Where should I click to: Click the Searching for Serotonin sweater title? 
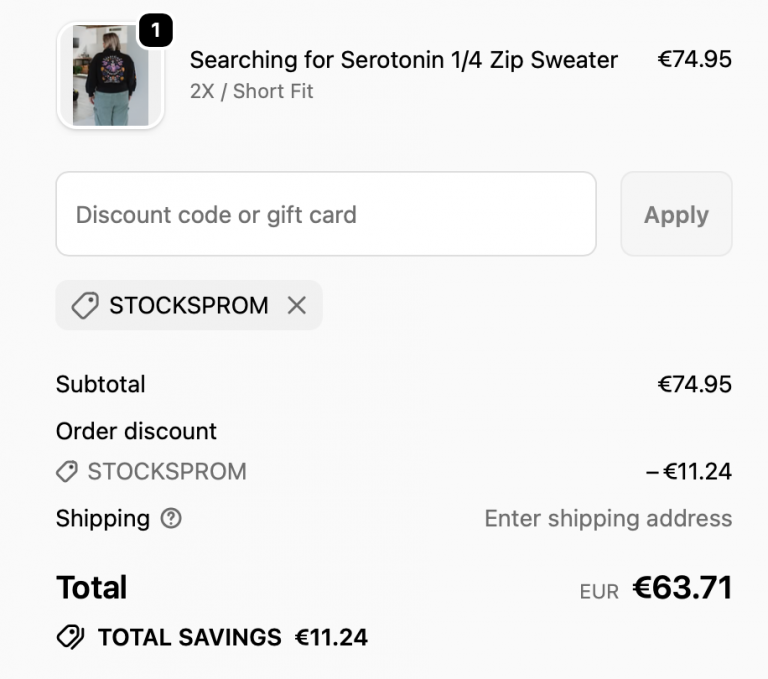(x=404, y=59)
